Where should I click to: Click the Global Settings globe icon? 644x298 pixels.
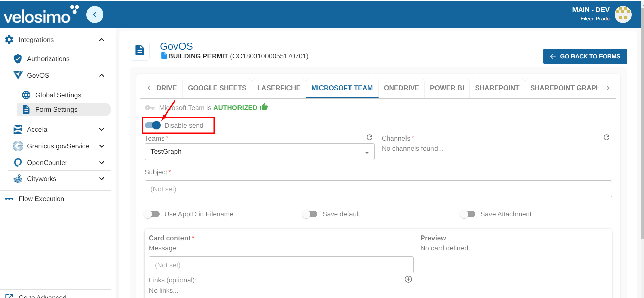coord(26,95)
